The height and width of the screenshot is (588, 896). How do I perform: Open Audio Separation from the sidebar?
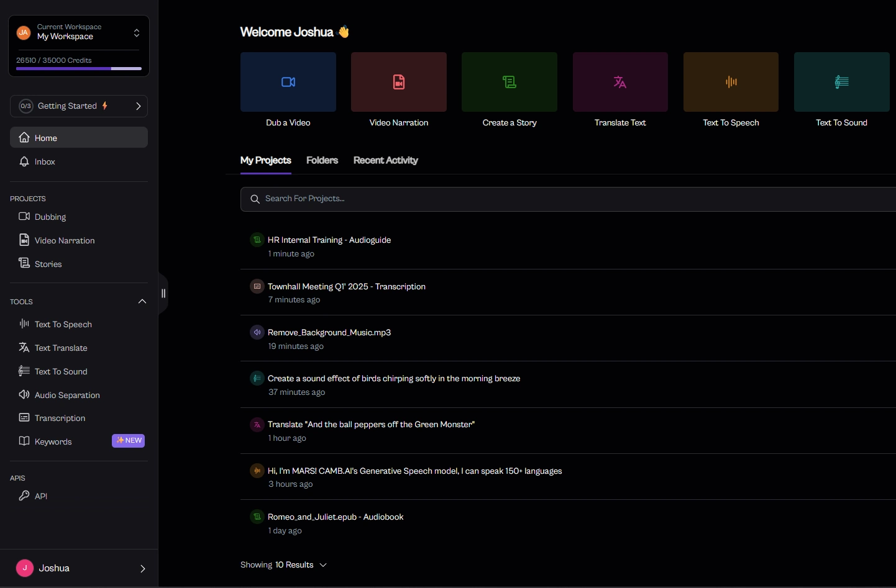point(67,395)
